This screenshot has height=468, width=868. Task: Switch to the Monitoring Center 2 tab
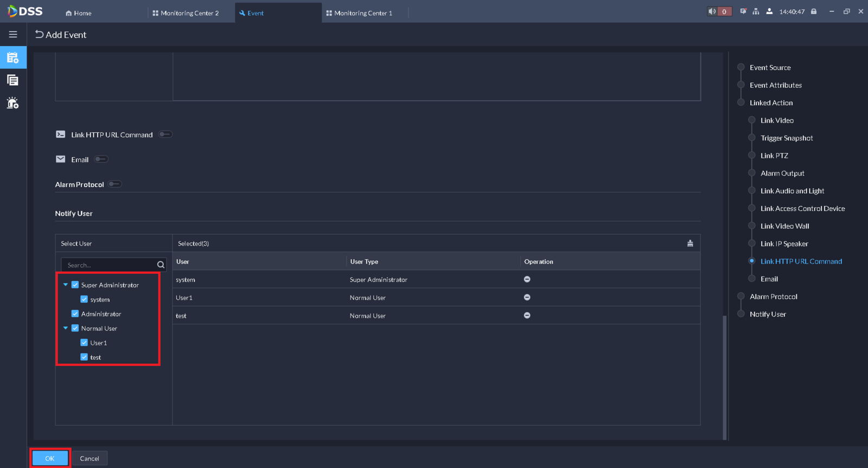tap(186, 13)
